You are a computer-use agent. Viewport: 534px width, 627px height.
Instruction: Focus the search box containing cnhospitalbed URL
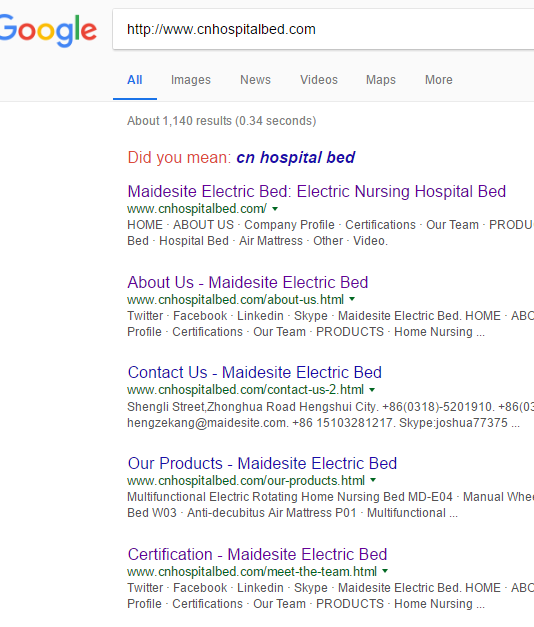point(323,29)
